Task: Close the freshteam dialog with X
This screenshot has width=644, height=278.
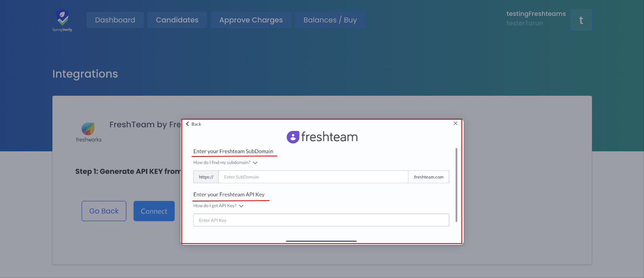Action: 455,123
